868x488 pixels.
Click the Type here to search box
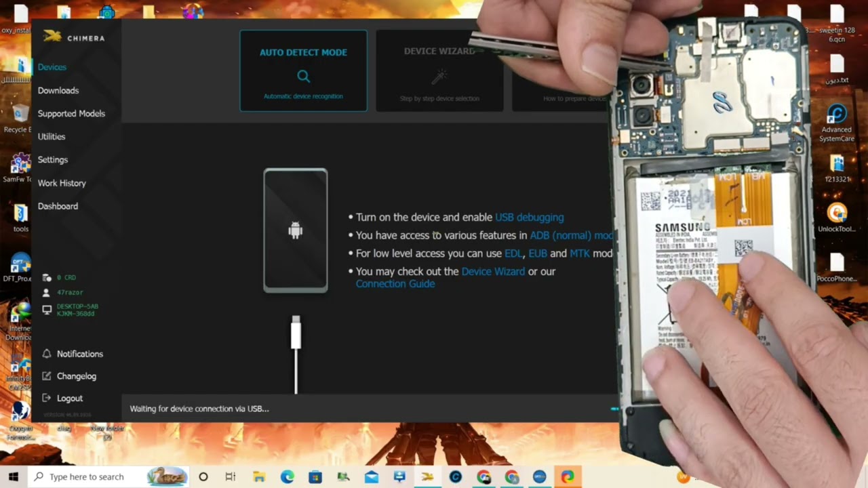[109, 476]
